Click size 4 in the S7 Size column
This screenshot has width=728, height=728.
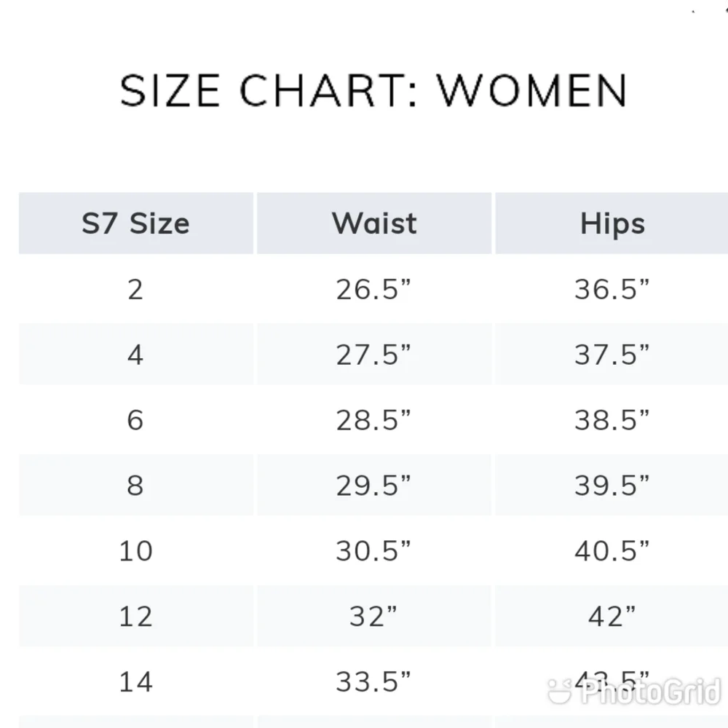135,355
